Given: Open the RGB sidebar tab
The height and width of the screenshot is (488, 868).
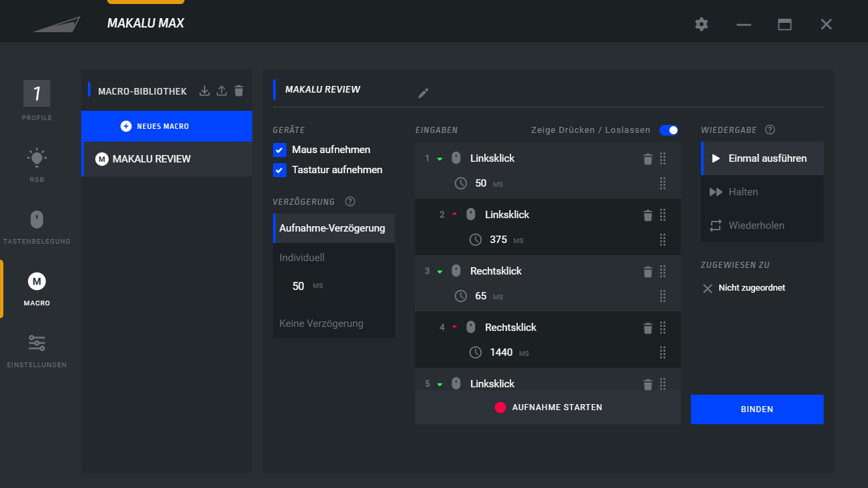Looking at the screenshot, I should (x=37, y=164).
